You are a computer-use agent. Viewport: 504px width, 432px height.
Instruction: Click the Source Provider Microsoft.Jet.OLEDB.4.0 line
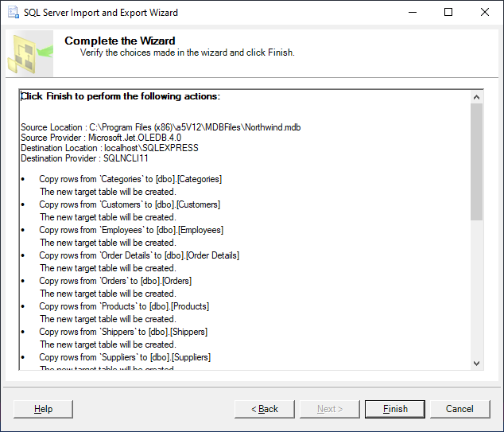tap(101, 138)
